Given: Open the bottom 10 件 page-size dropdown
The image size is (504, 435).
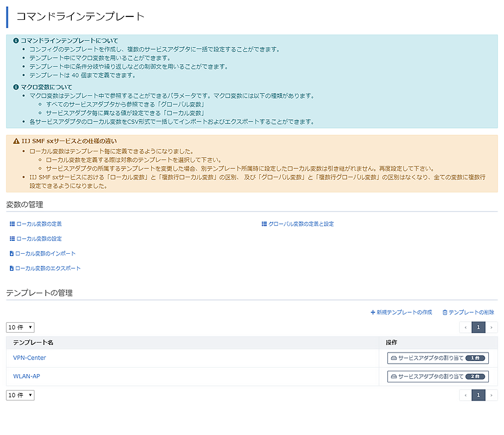Looking at the screenshot, I should [20, 395].
